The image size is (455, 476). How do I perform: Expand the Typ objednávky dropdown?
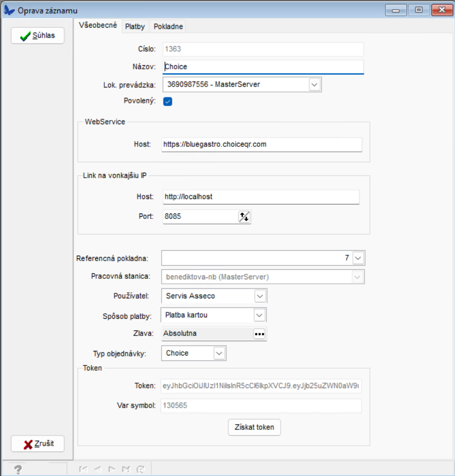219,353
